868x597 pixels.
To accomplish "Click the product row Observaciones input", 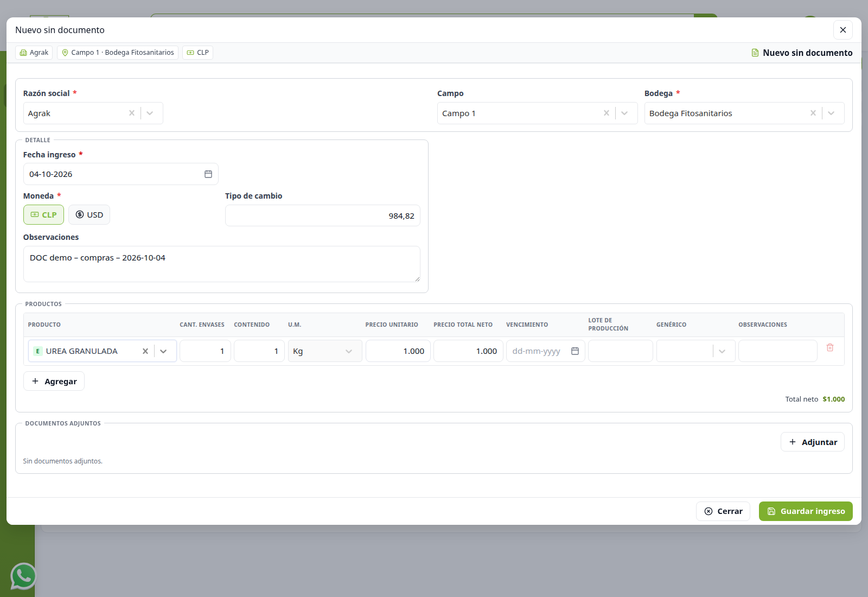I will (778, 351).
